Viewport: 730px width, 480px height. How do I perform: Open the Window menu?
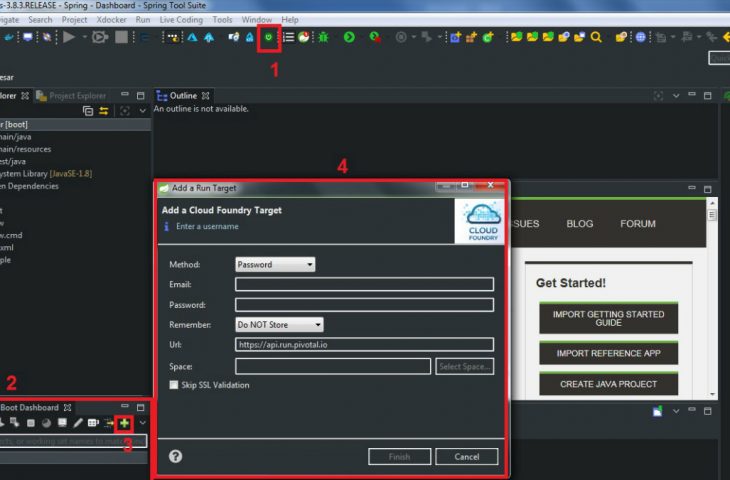(257, 20)
